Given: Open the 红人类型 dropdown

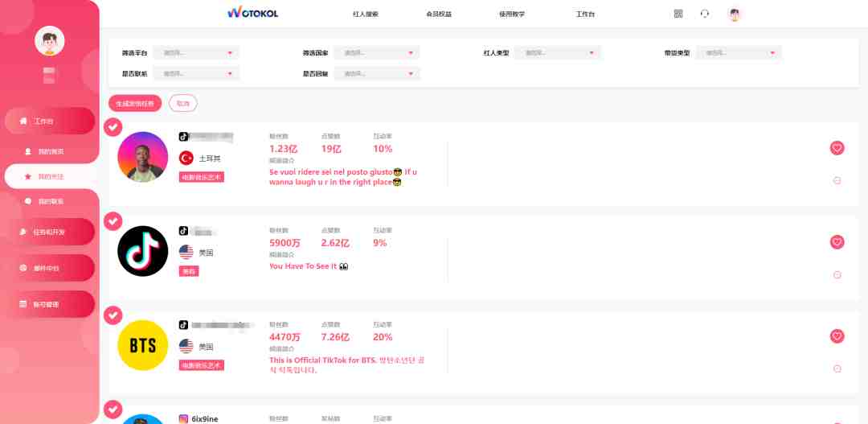Looking at the screenshot, I should tap(558, 52).
